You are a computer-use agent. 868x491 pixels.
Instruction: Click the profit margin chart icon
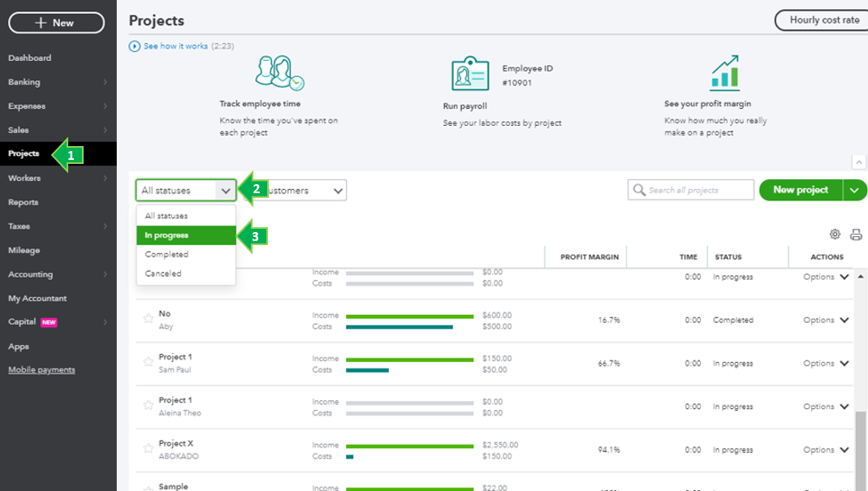click(x=724, y=72)
